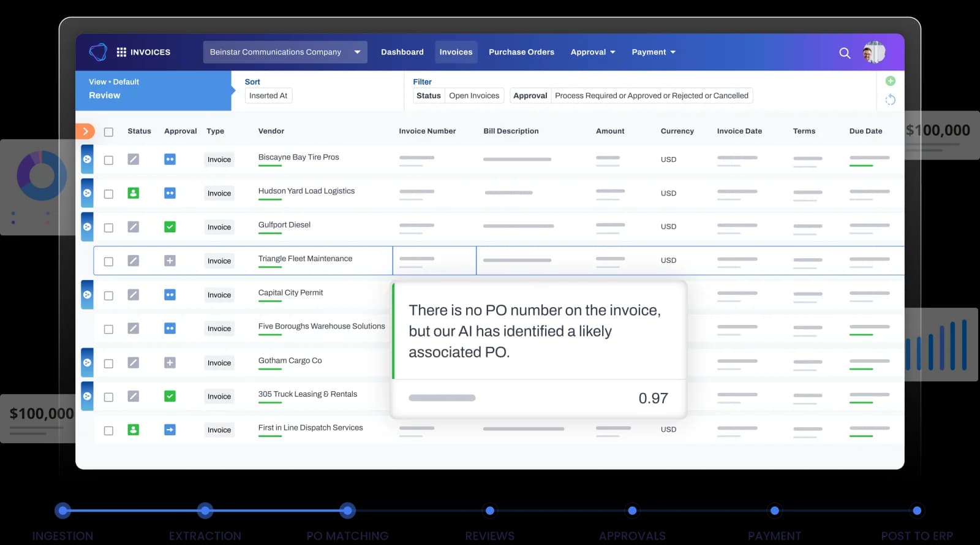Open the user profile avatar

click(x=874, y=53)
